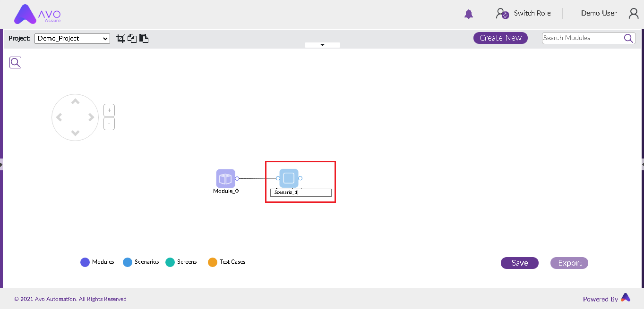Click the Save button
The image size is (644, 309).
pyautogui.click(x=520, y=263)
